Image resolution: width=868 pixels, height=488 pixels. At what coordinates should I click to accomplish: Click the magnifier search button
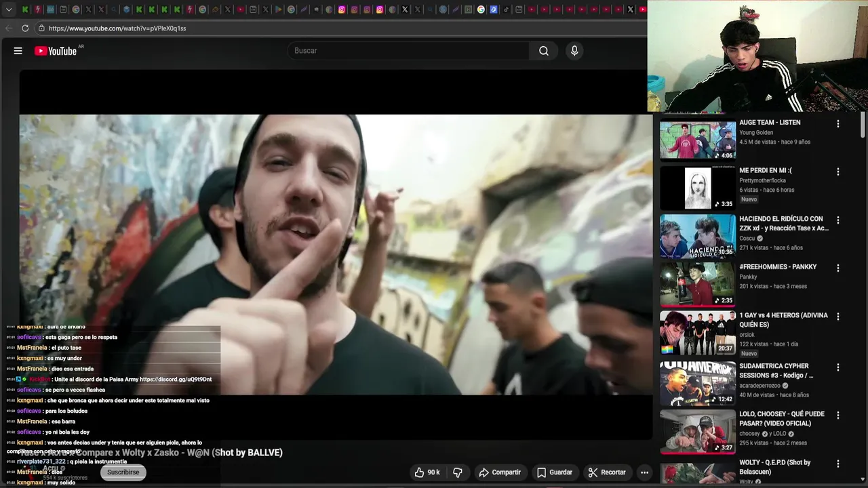[544, 51]
